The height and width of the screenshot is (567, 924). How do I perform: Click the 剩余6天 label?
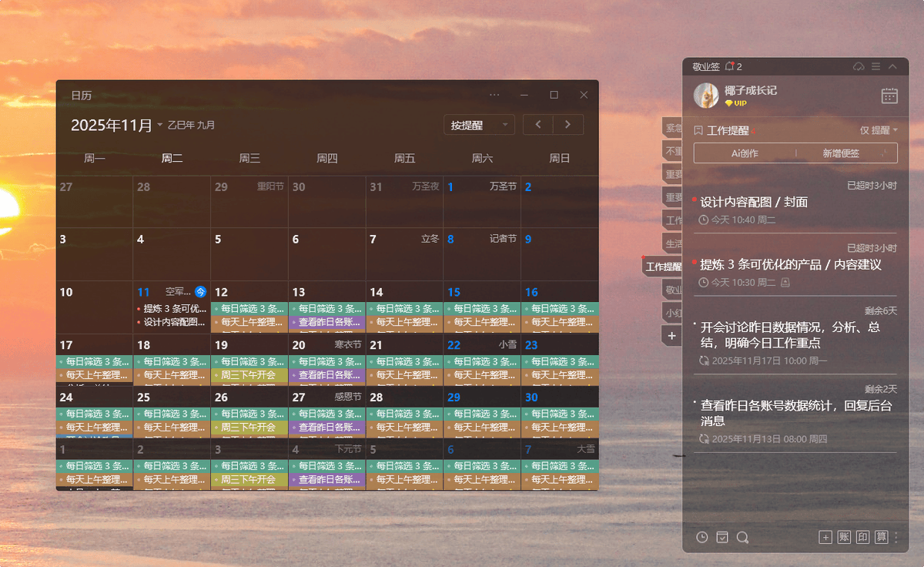point(881,310)
